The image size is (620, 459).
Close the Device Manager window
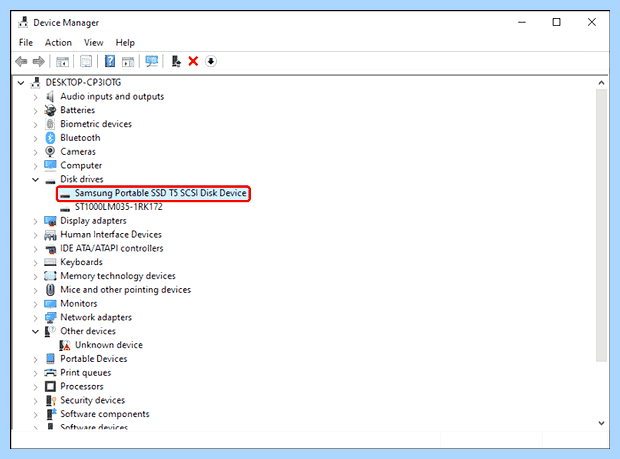click(x=592, y=22)
